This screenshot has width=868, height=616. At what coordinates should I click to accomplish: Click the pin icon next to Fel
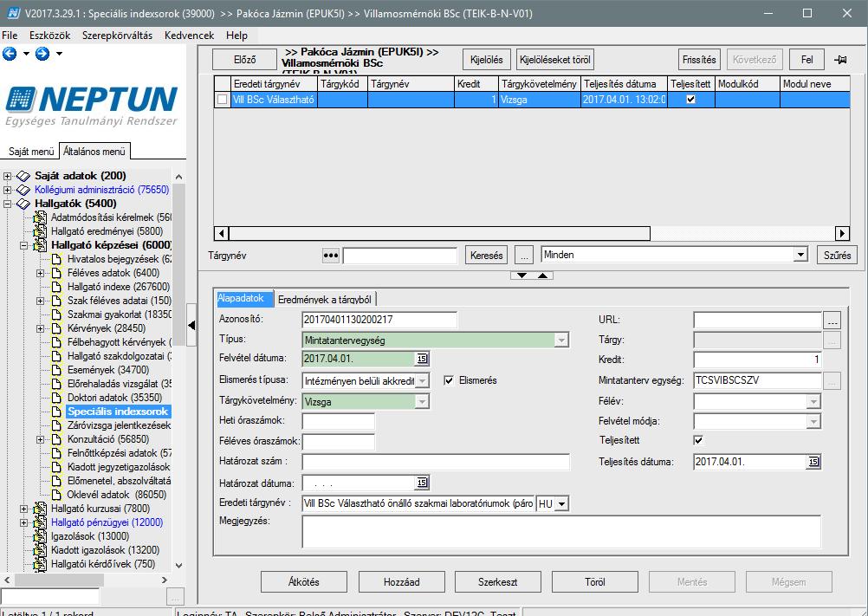click(839, 60)
